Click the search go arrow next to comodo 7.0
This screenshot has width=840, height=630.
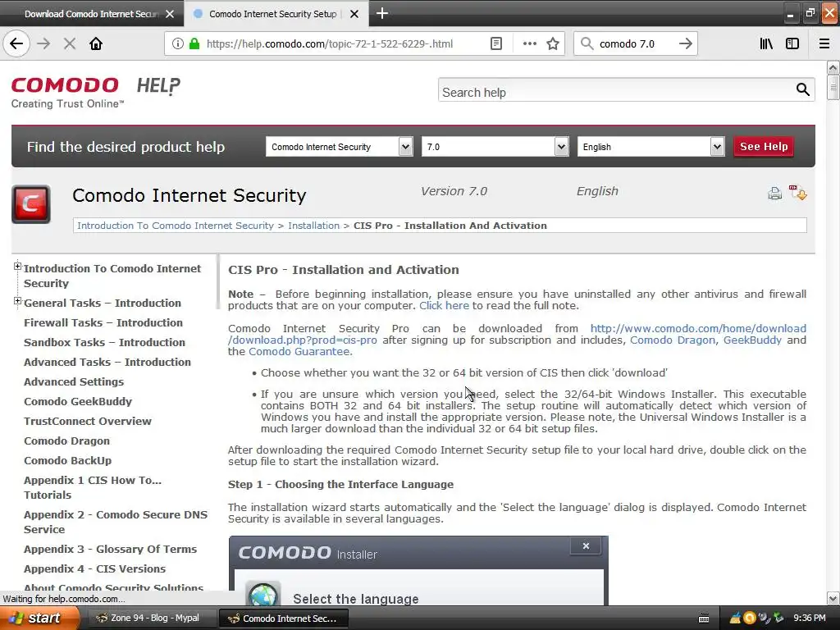point(685,43)
